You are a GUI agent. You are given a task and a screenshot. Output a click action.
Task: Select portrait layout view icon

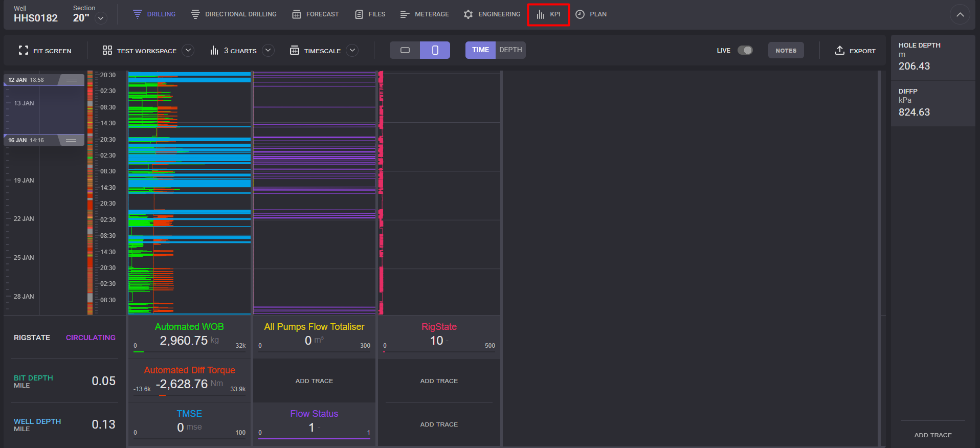[x=435, y=50]
